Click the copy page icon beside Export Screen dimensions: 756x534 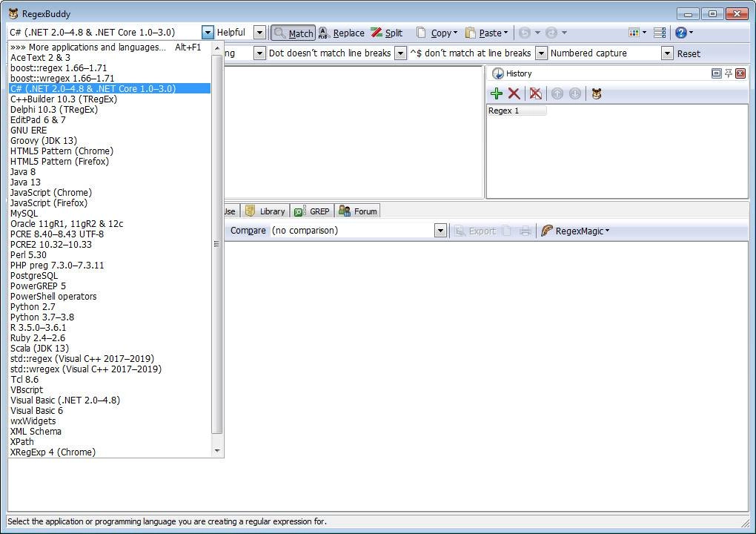[x=506, y=231]
